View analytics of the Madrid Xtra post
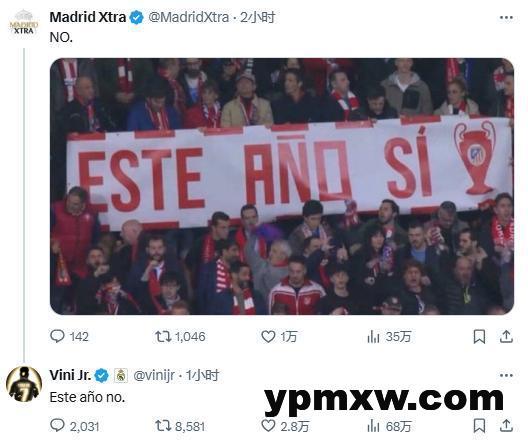 (389, 336)
